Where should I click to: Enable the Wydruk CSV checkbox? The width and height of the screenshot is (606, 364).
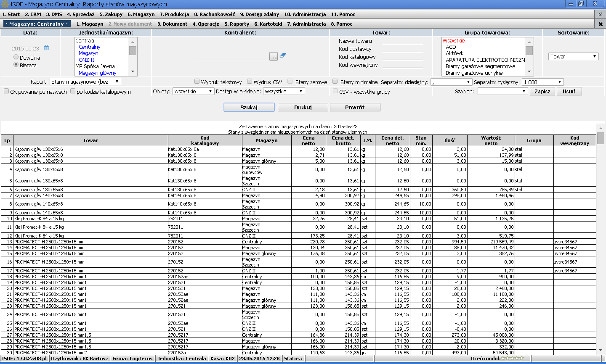click(250, 82)
